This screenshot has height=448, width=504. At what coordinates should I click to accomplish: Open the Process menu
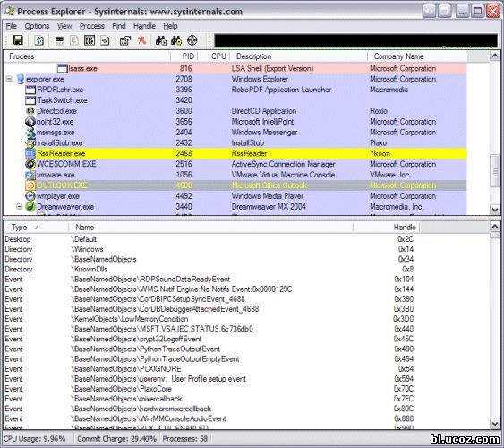point(92,26)
